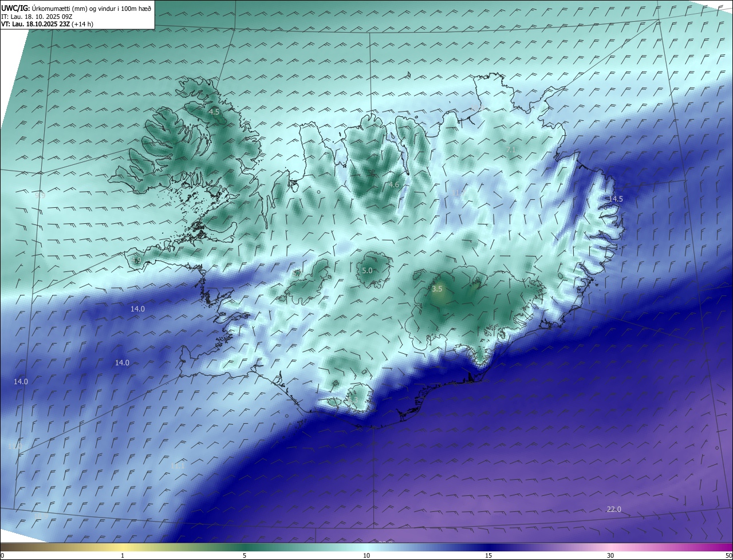
Task: Click the color scale tick label 10
Action: pyautogui.click(x=366, y=555)
